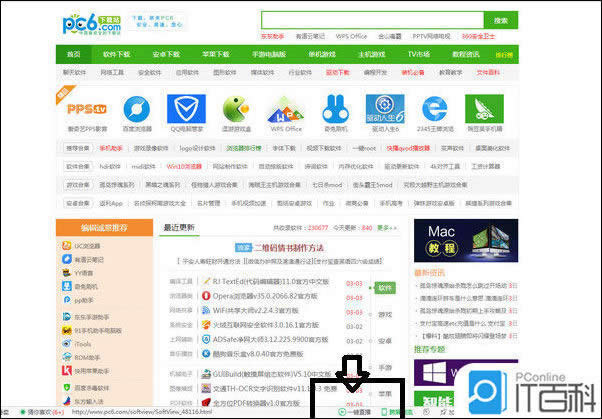The height and width of the screenshot is (419, 602).
Task: Click the ADSafe shield icon in list
Action: click(206, 339)
